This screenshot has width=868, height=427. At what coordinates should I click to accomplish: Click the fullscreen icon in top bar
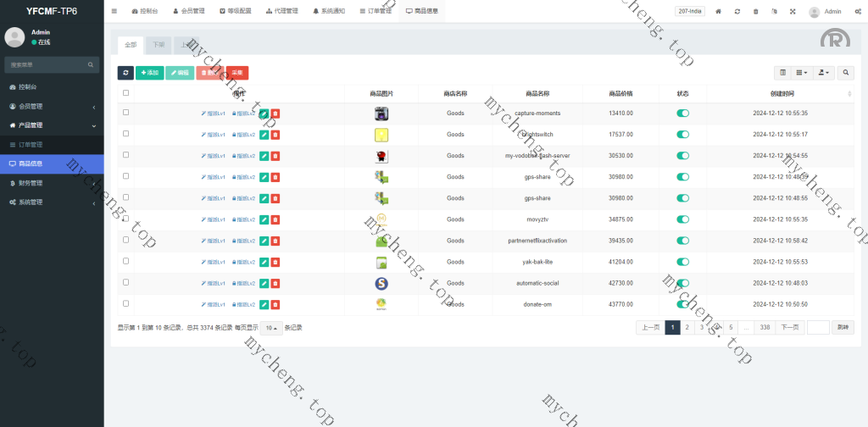coord(793,12)
